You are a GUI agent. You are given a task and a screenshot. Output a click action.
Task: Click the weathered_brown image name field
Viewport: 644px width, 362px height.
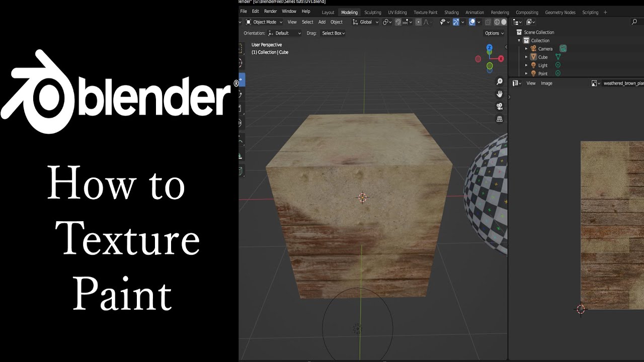pos(623,83)
